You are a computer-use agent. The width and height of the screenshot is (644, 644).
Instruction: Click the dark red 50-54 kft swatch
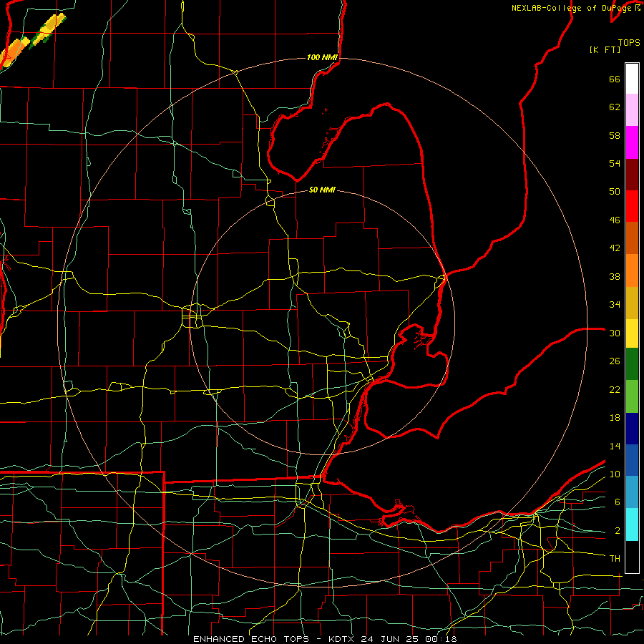coord(632,175)
